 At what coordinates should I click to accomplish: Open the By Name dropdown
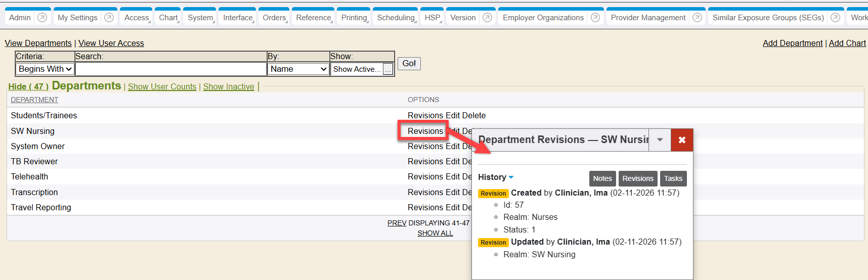point(298,69)
